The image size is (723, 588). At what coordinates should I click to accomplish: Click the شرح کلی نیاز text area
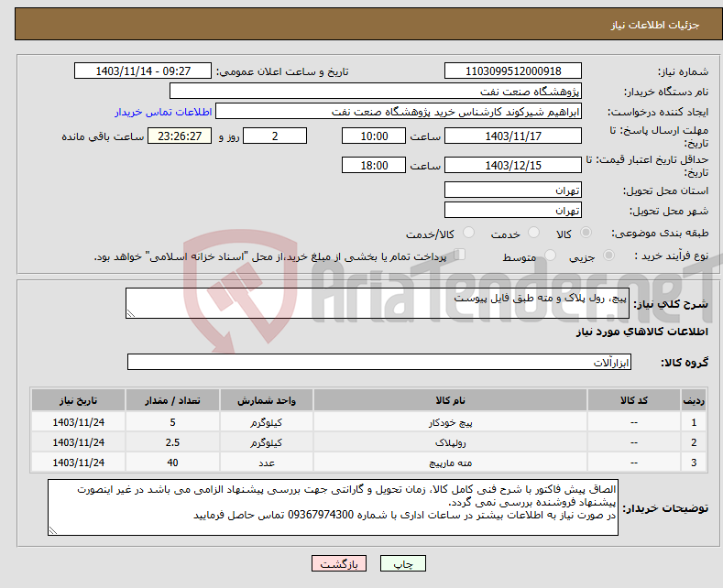pos(378,303)
